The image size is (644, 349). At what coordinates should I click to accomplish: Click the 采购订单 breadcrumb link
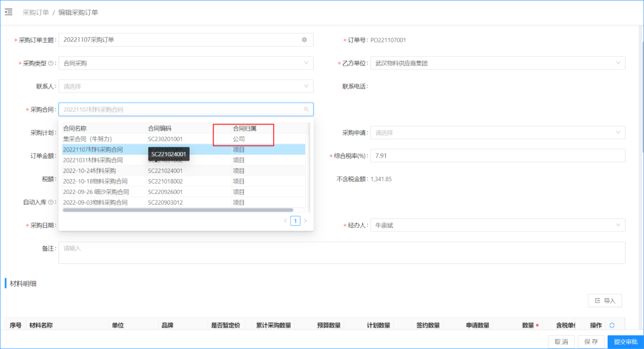click(x=36, y=13)
